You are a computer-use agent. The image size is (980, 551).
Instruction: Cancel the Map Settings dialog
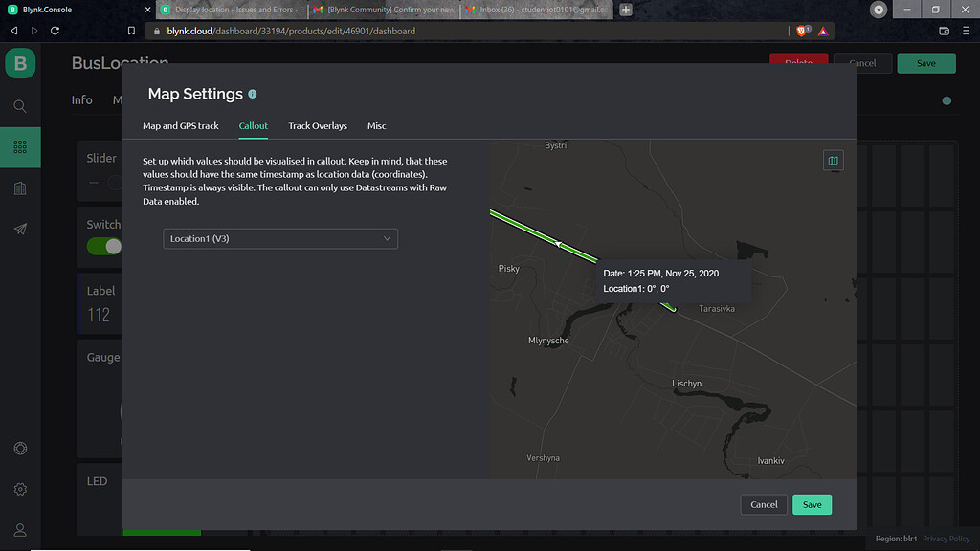click(764, 504)
